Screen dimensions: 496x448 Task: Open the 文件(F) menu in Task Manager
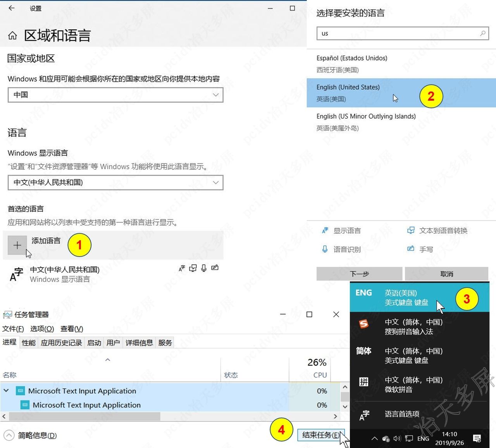tap(13, 329)
